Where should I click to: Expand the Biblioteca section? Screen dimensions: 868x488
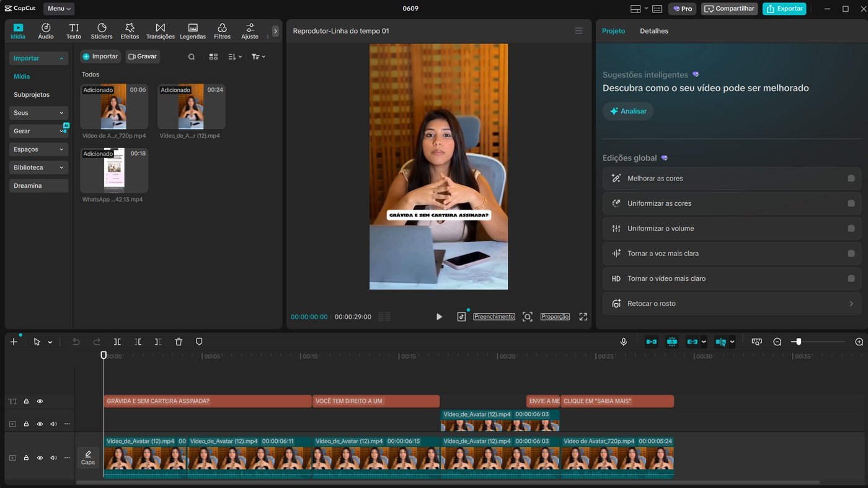click(38, 167)
